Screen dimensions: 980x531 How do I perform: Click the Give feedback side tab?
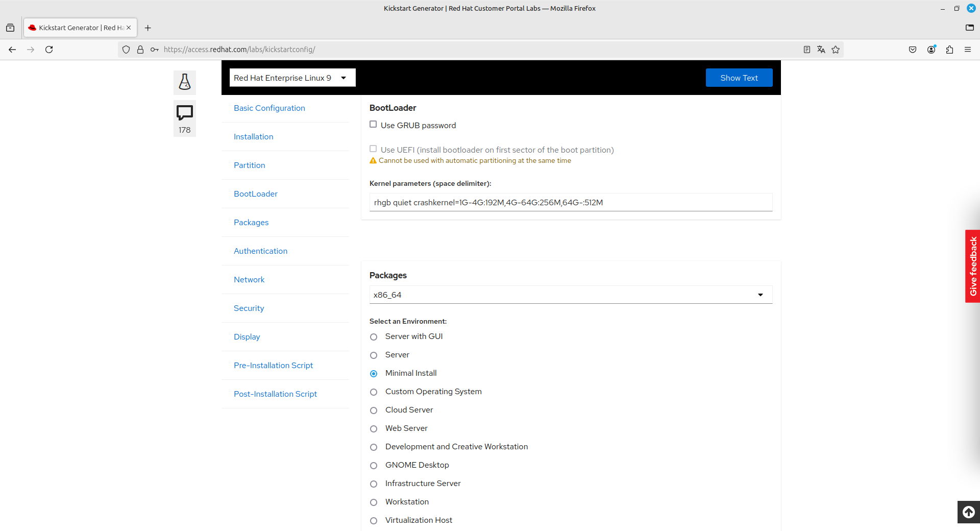(973, 266)
